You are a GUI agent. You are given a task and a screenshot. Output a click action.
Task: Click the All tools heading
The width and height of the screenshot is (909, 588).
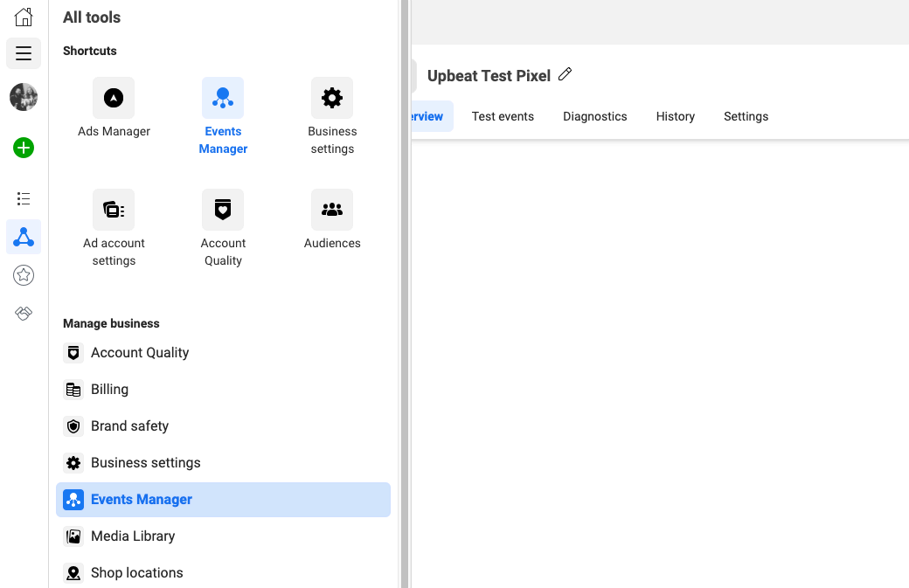(92, 17)
